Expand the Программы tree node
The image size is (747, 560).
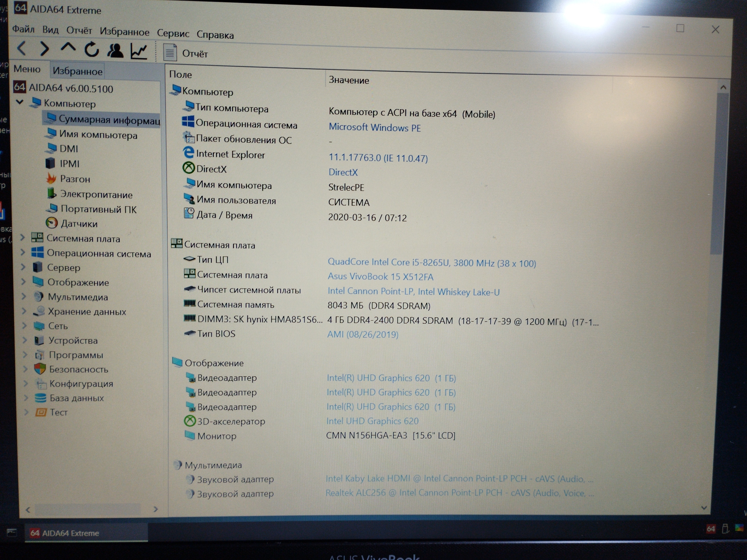pyautogui.click(x=25, y=354)
